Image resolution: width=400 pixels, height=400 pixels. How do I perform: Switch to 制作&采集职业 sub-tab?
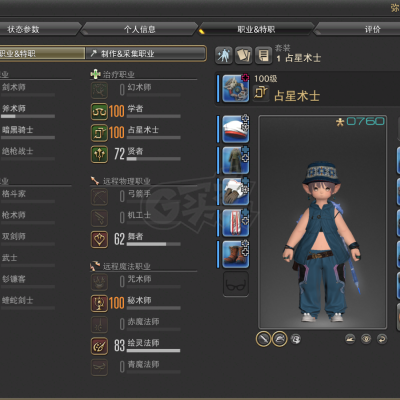(145, 53)
